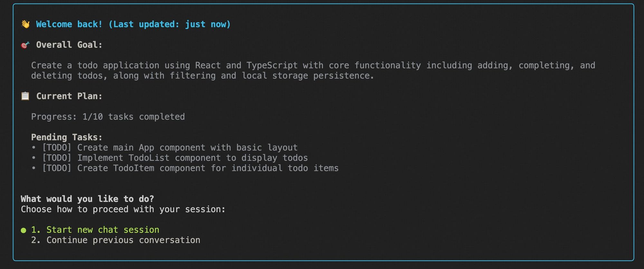Click the clipboard icon beside Current Plan
This screenshot has height=269, width=644.
[x=25, y=96]
